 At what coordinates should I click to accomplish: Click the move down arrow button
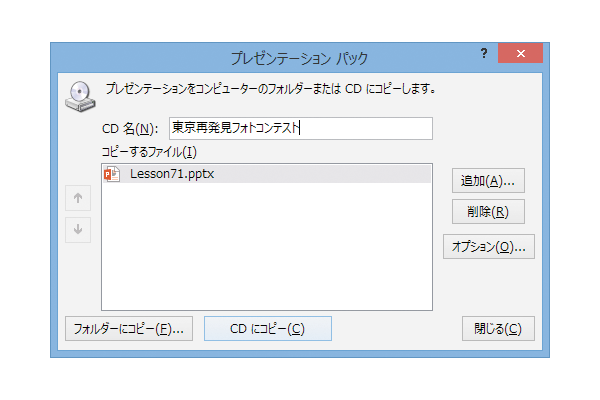pyautogui.click(x=78, y=230)
